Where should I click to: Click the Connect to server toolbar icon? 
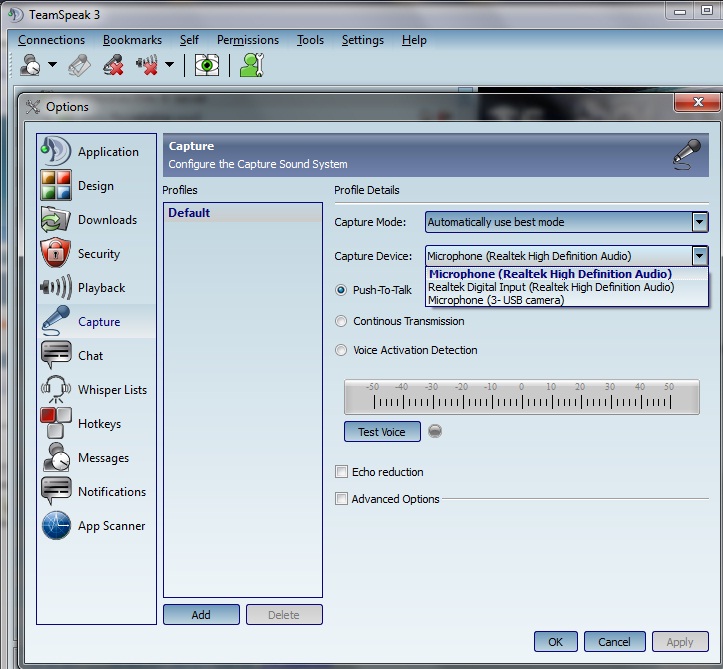(x=30, y=65)
